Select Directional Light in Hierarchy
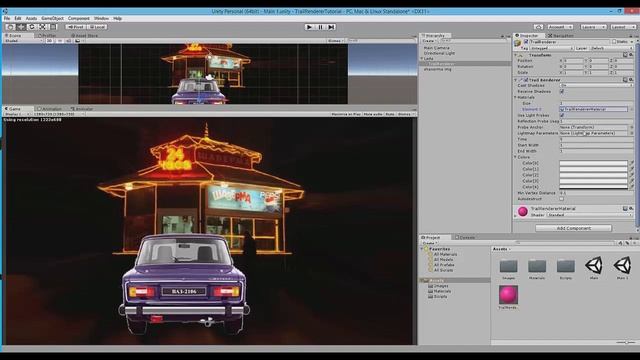 [439, 53]
